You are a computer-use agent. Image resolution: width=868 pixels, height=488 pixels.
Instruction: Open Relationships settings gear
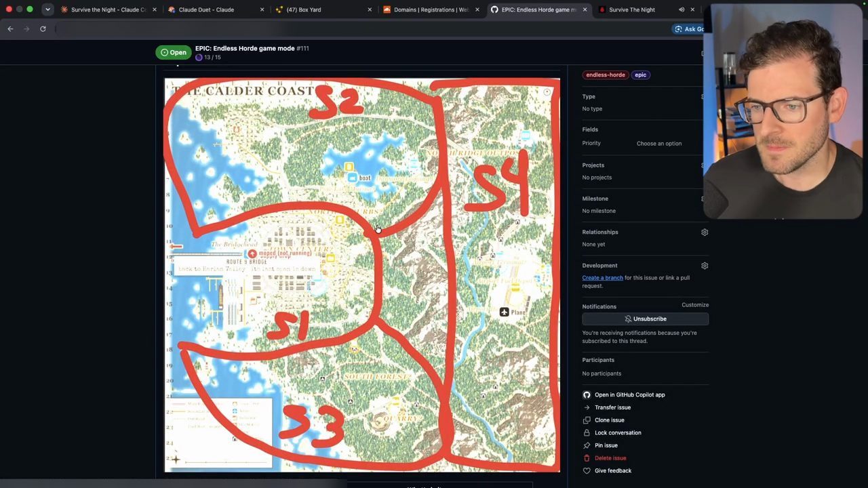click(x=705, y=232)
